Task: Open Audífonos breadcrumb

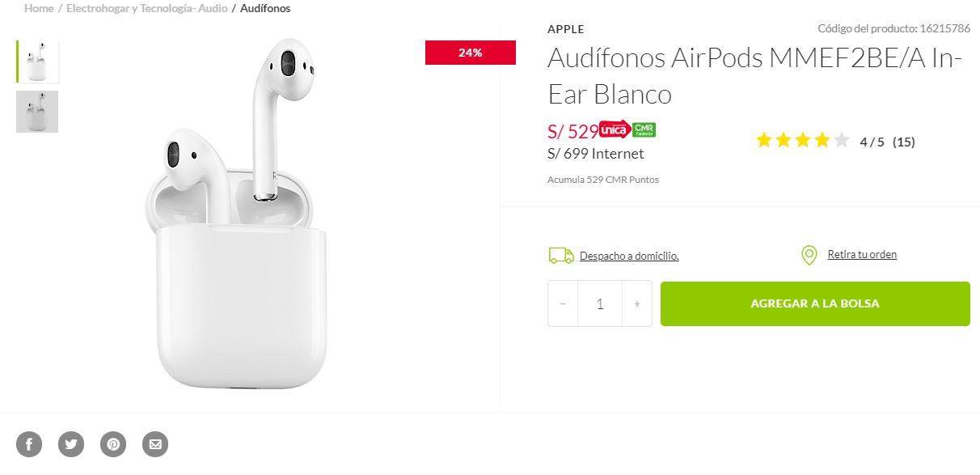Action: click(x=265, y=8)
